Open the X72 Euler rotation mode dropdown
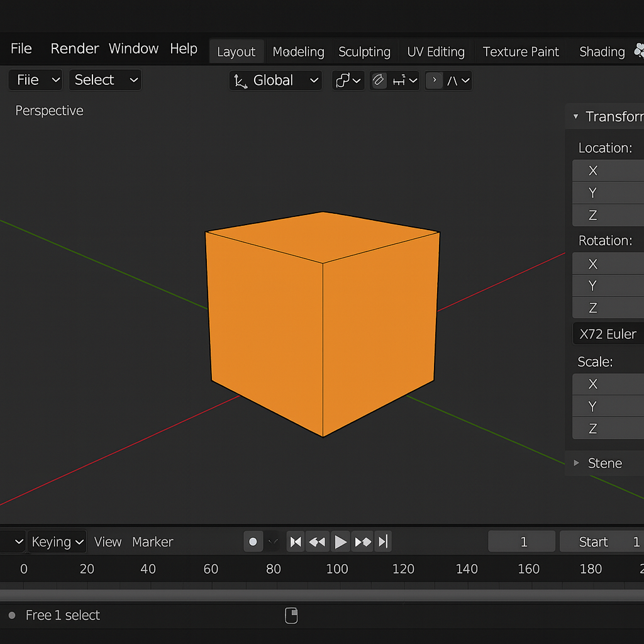 tap(608, 334)
